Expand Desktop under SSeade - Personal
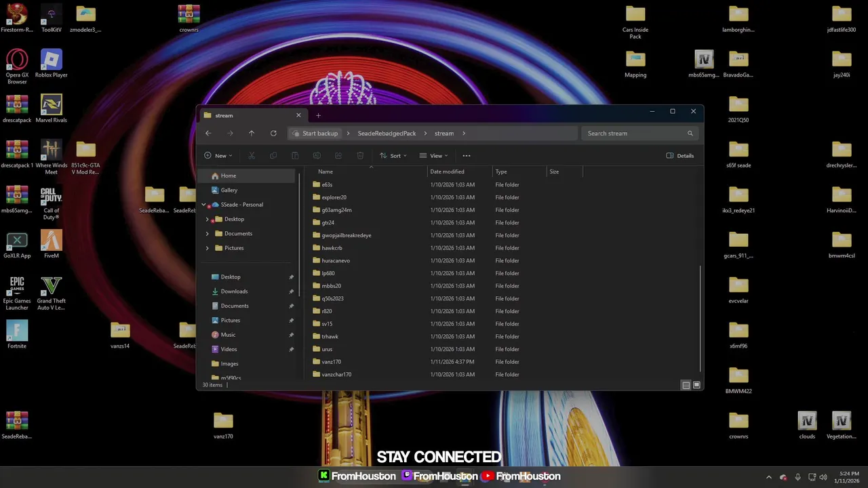The height and width of the screenshot is (488, 868). 208,219
